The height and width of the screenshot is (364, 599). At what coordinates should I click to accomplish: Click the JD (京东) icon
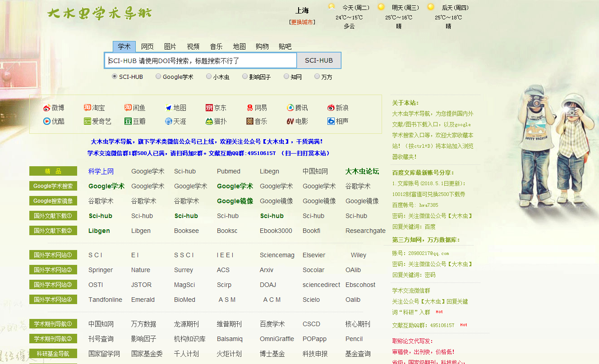209,108
